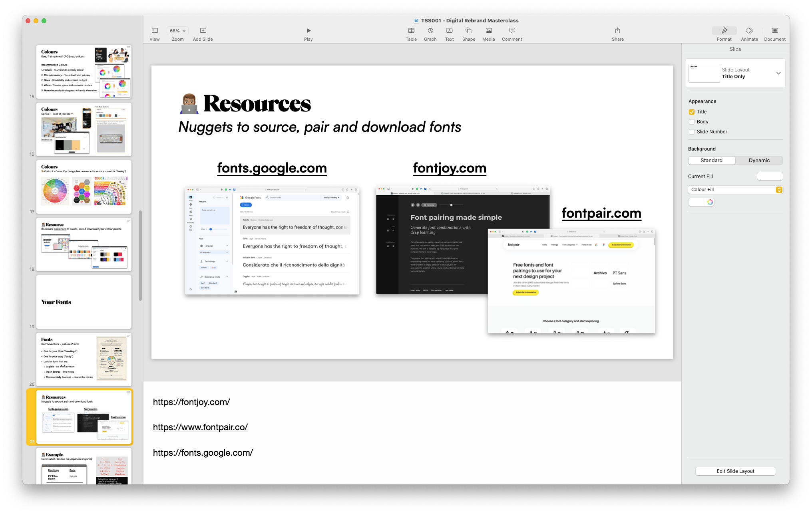Open the Zoom 68% dropdown

pos(178,31)
